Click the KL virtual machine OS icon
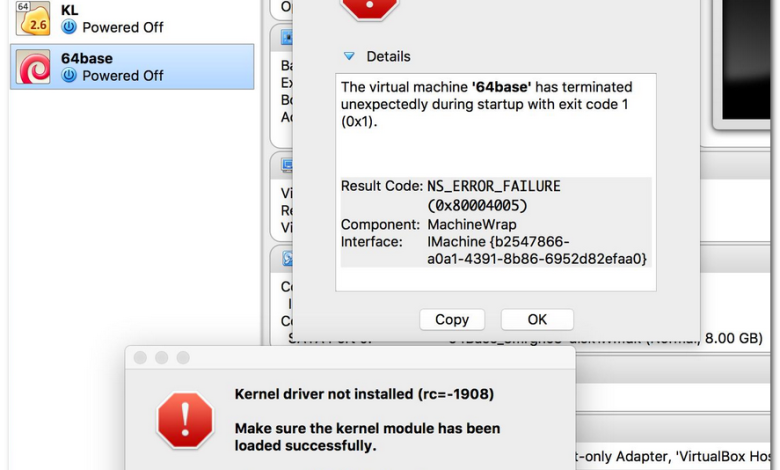The width and height of the screenshot is (780, 470). click(34, 18)
